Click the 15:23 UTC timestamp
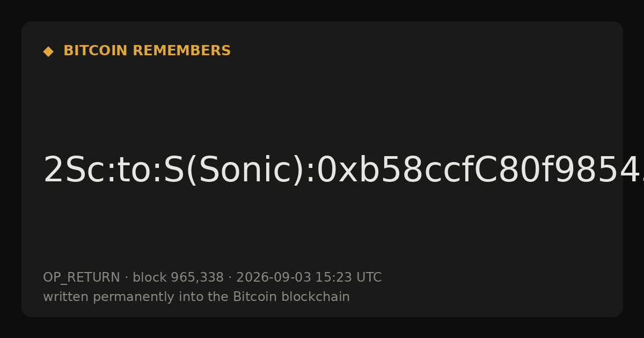 (x=348, y=278)
